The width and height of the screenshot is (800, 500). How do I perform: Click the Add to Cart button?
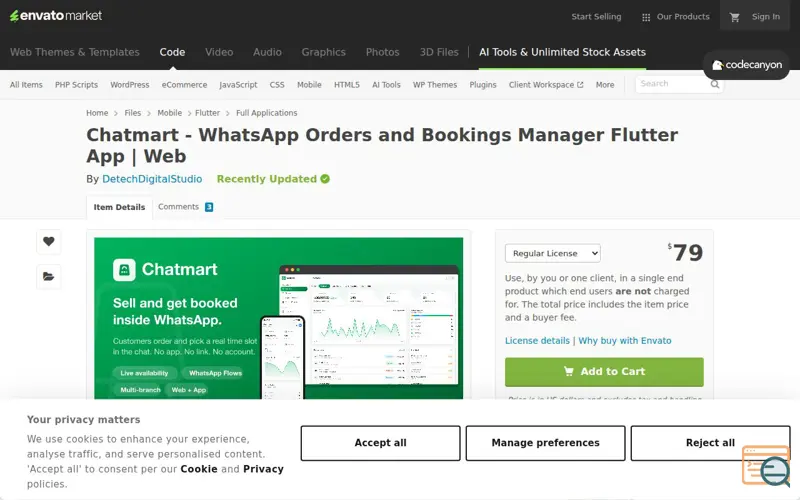pyautogui.click(x=604, y=372)
